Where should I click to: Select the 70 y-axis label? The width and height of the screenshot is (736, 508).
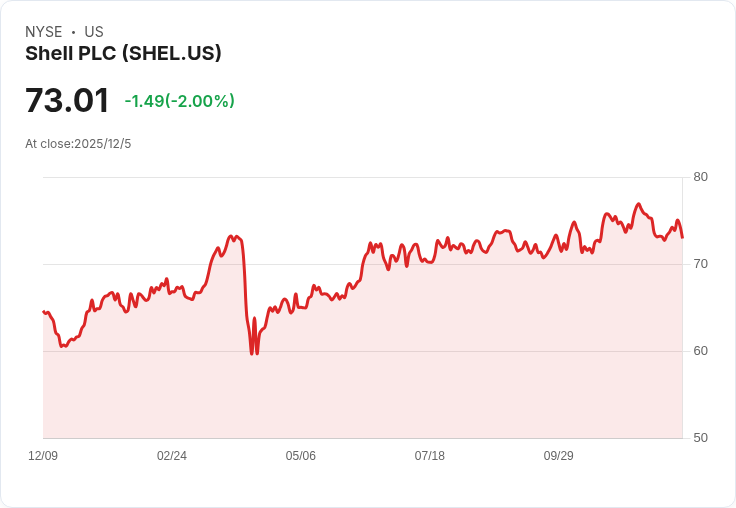[x=700, y=264]
